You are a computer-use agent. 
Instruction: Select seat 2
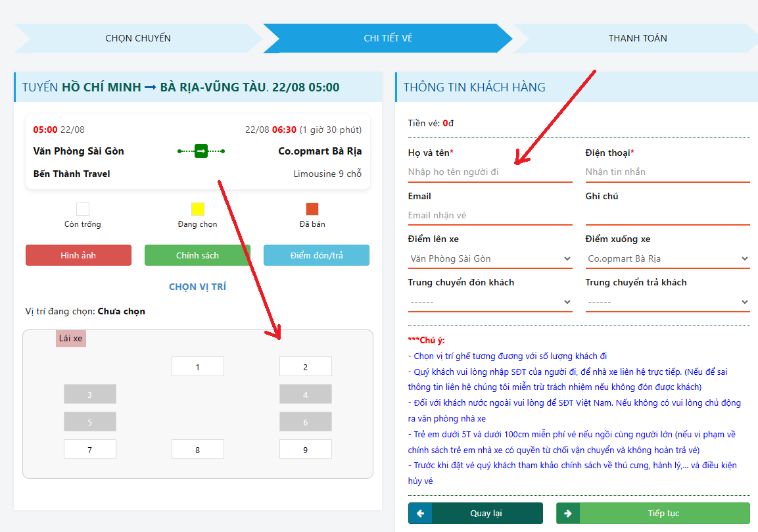click(x=306, y=366)
